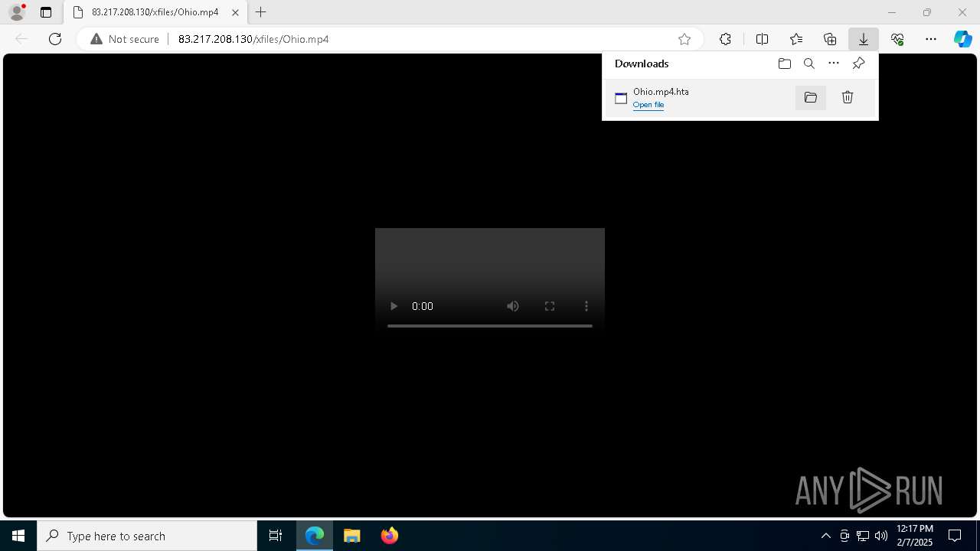Viewport: 980px width, 551px height.
Task: Close the Ohio.mp4 tab
Action: pyautogui.click(x=236, y=12)
